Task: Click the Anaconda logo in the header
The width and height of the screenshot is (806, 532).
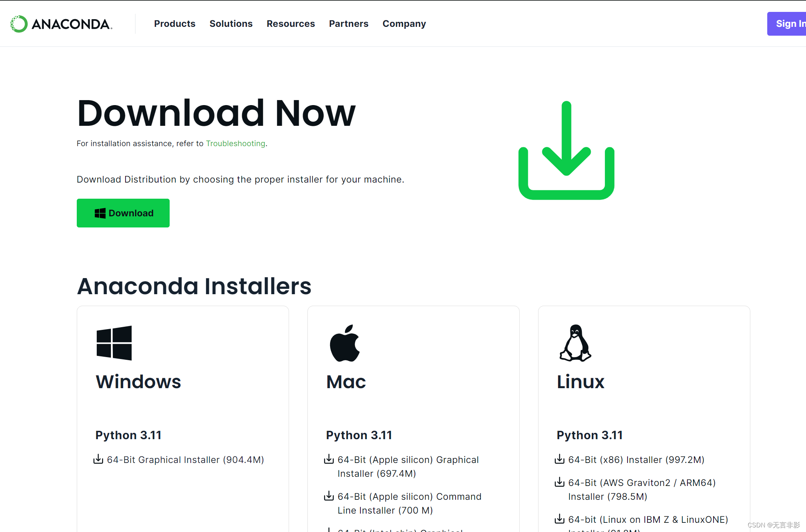Action: click(x=61, y=24)
